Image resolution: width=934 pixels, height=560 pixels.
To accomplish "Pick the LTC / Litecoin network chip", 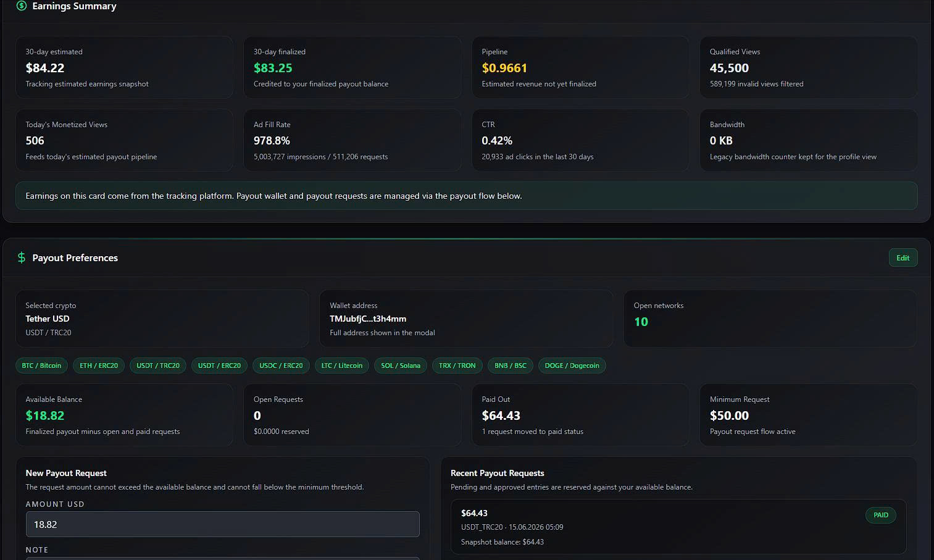I will coord(342,366).
